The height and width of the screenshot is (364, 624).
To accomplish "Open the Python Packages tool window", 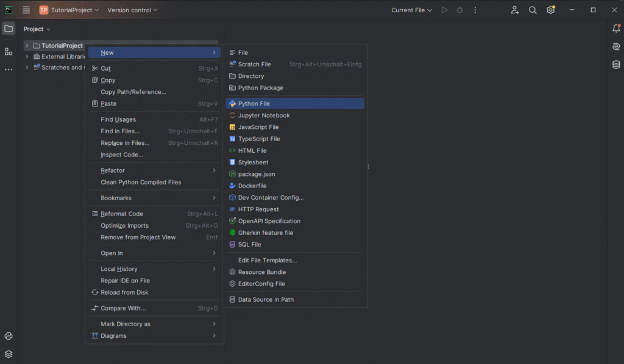I will click(x=9, y=336).
